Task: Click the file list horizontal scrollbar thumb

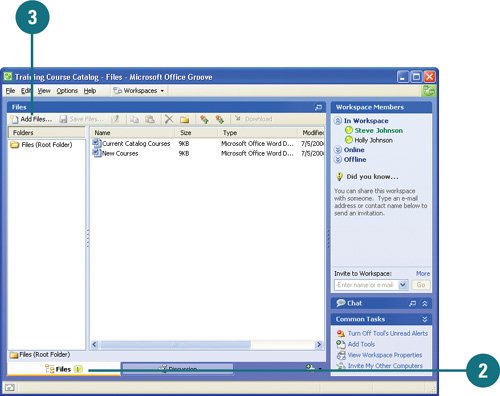Action: tap(176, 344)
